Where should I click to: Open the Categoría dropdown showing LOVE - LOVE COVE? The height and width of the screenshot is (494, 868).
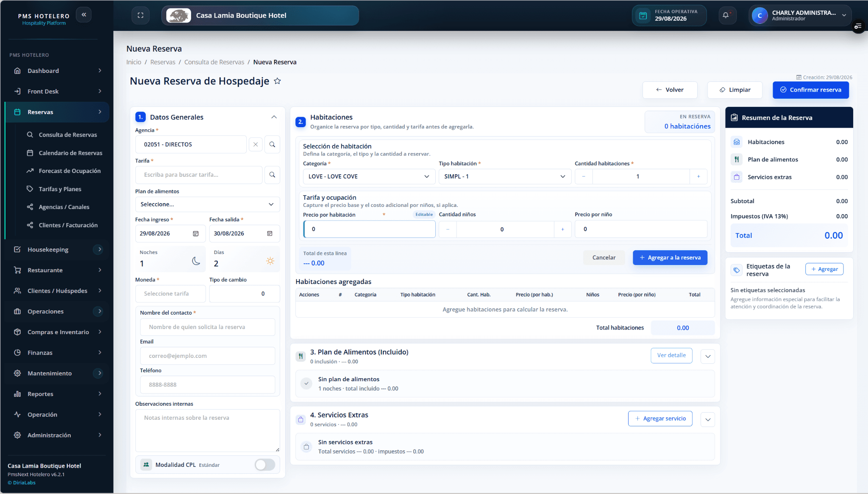point(369,176)
